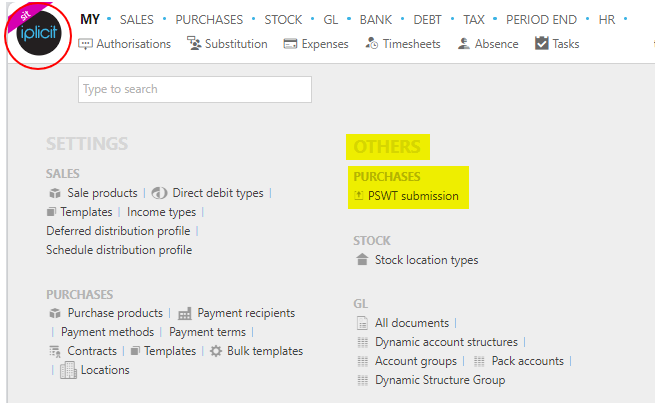Image resolution: width=655 pixels, height=403 pixels.
Task: Click the 'Type to search' field
Action: pos(195,89)
